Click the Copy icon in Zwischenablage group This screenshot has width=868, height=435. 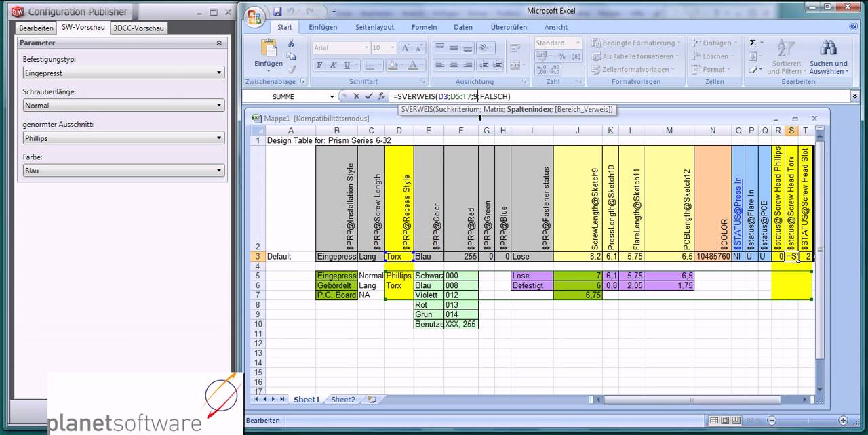point(291,56)
